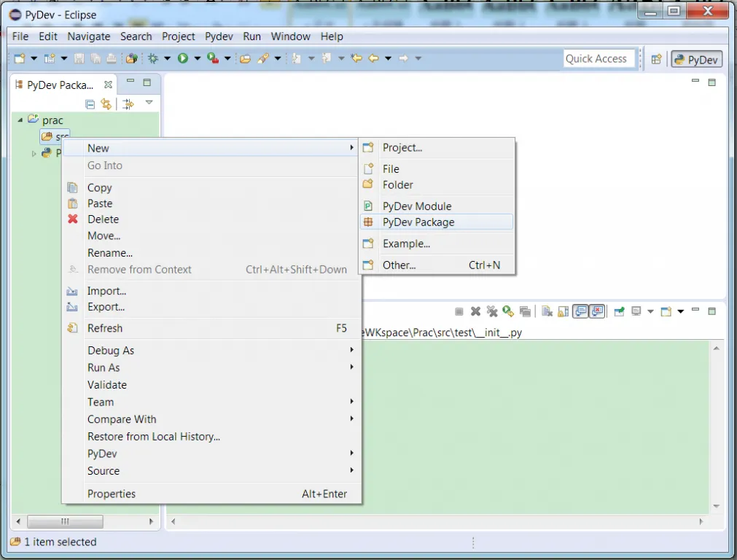Screen dimensions: 737x560
Task: Click the Open Perspective icon
Action: tap(657, 59)
